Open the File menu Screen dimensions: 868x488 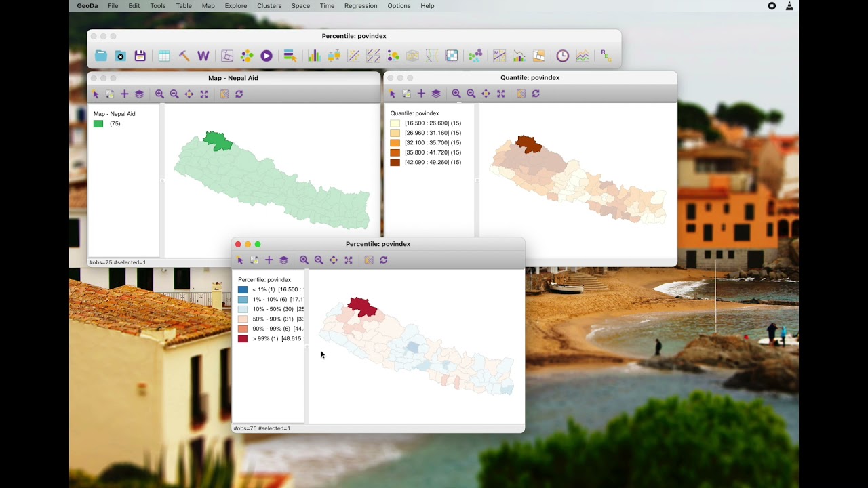coord(113,6)
